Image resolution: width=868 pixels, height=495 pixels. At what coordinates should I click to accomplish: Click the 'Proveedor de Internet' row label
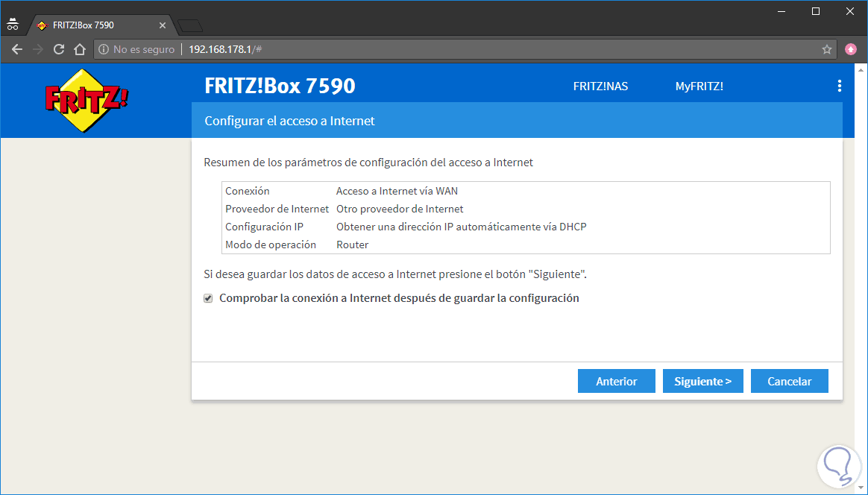(x=277, y=209)
